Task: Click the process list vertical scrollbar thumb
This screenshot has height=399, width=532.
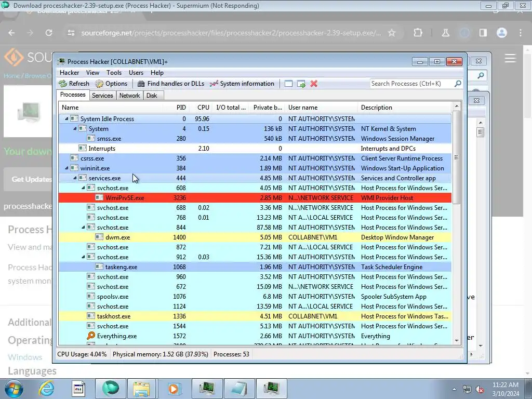Action: tap(456, 157)
